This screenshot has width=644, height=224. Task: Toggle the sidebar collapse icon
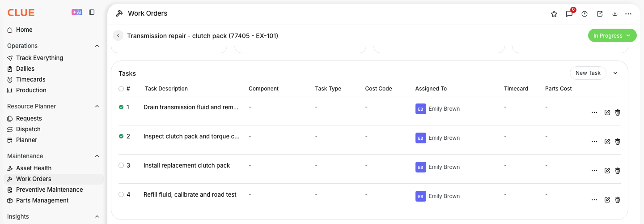click(92, 13)
